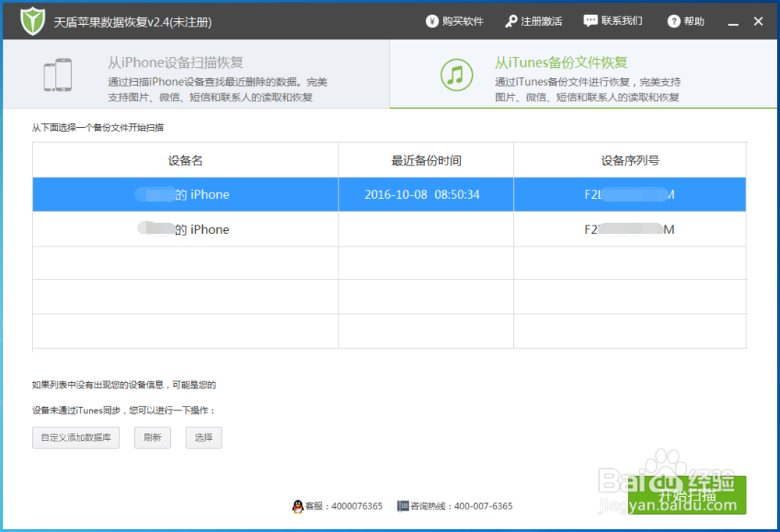Click the green music note iTunes icon
Viewport: 780px width, 532px height.
pyautogui.click(x=456, y=76)
